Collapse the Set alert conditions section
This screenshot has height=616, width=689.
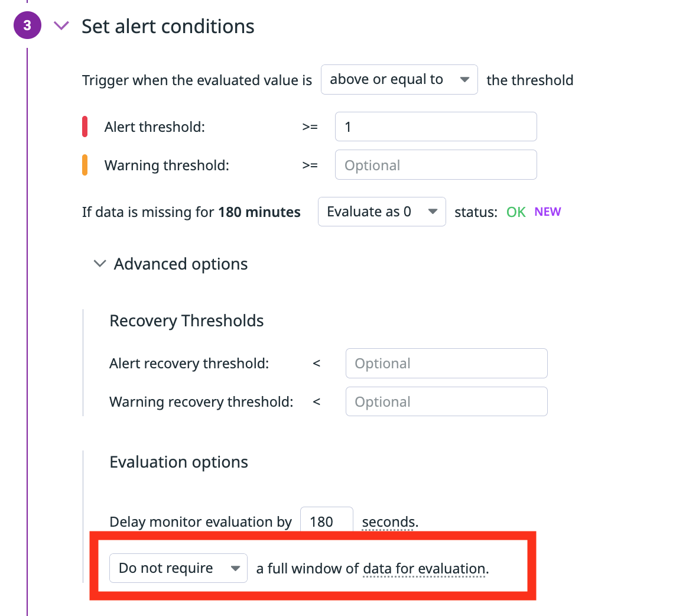[61, 26]
